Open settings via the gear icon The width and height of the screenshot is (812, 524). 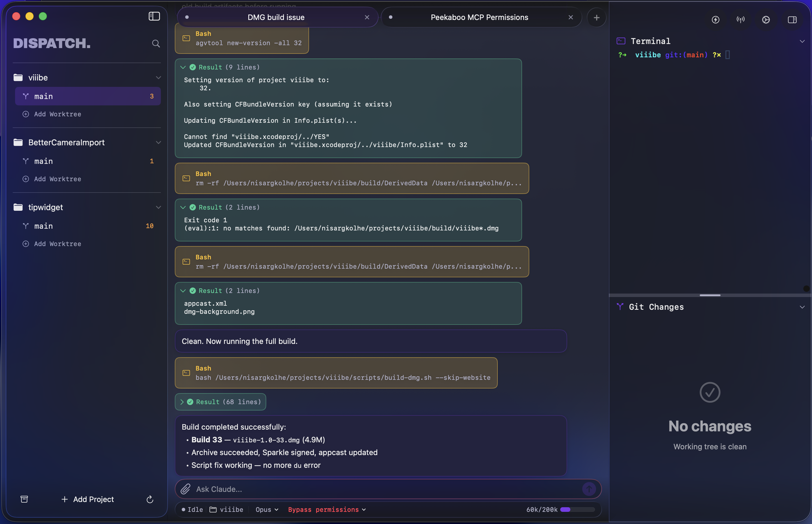pyautogui.click(x=766, y=19)
